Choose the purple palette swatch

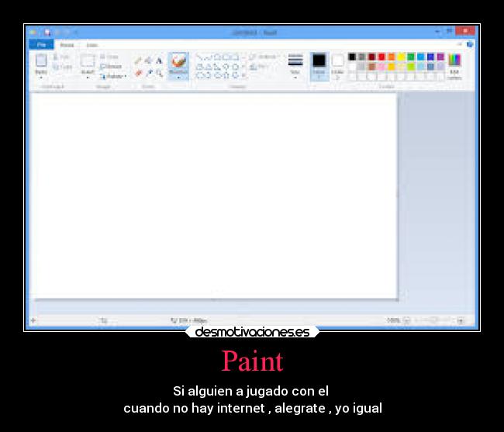point(440,57)
